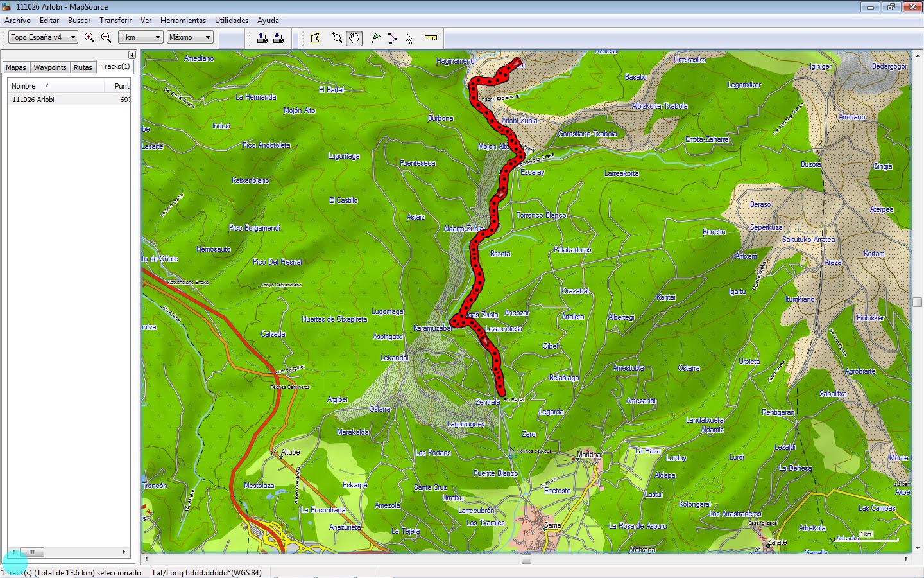This screenshot has width=924, height=578.
Task: Click the map's vertical scrollbar thumb
Action: 918,302
